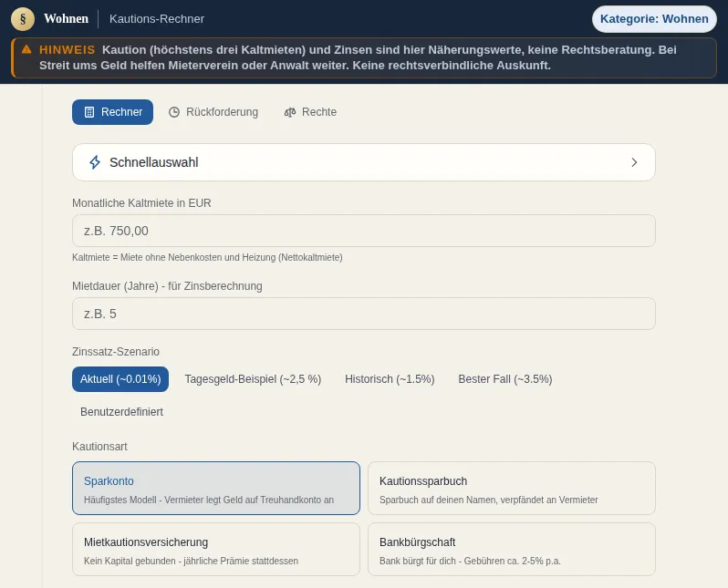Click the Kategorie: Wohnen badge
Screen dimensions: 728x588
(x=654, y=19)
